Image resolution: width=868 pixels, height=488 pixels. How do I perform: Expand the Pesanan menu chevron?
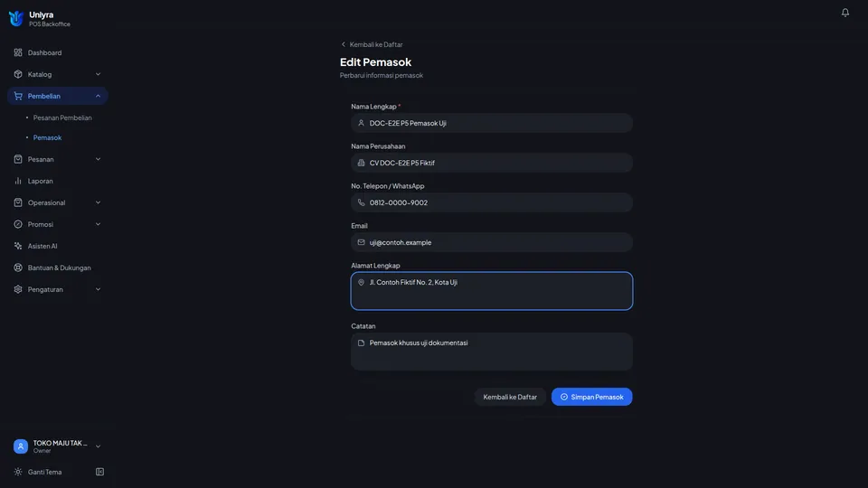coord(98,159)
